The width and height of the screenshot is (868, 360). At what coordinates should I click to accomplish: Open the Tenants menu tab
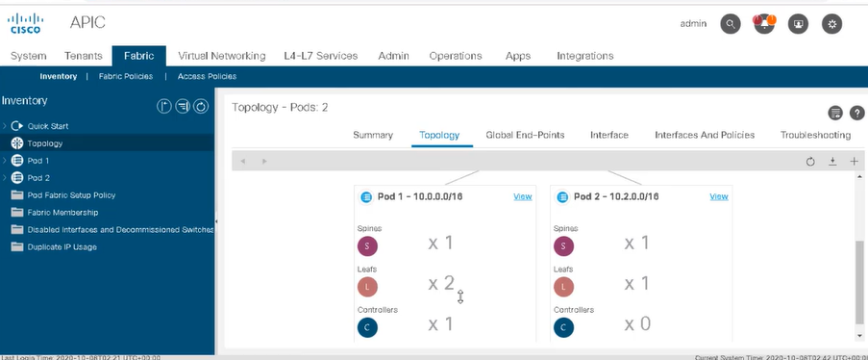(83, 56)
